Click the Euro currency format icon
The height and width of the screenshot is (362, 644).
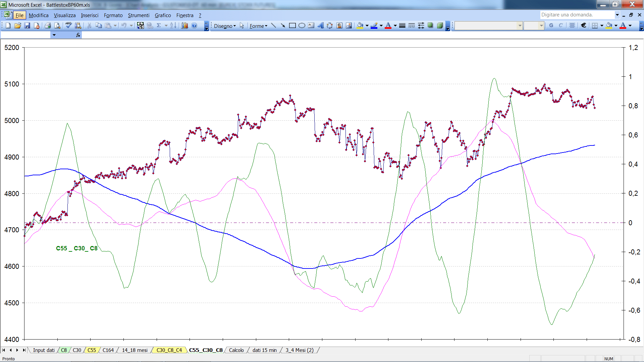click(x=584, y=25)
